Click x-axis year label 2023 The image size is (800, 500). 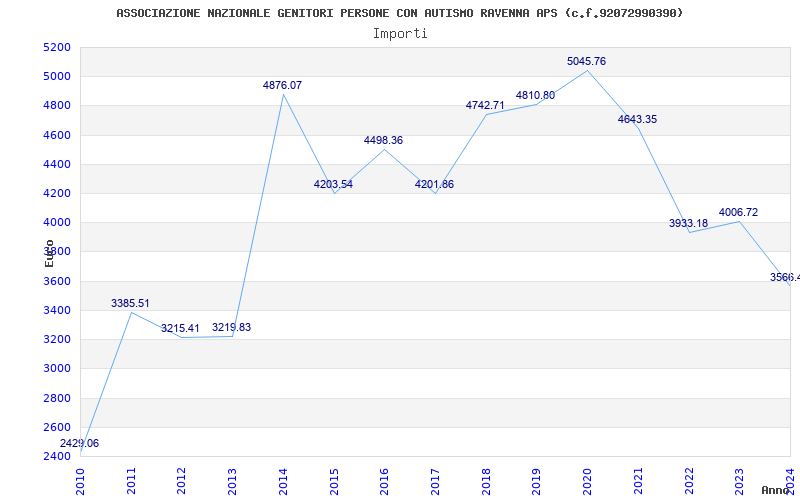(740, 482)
